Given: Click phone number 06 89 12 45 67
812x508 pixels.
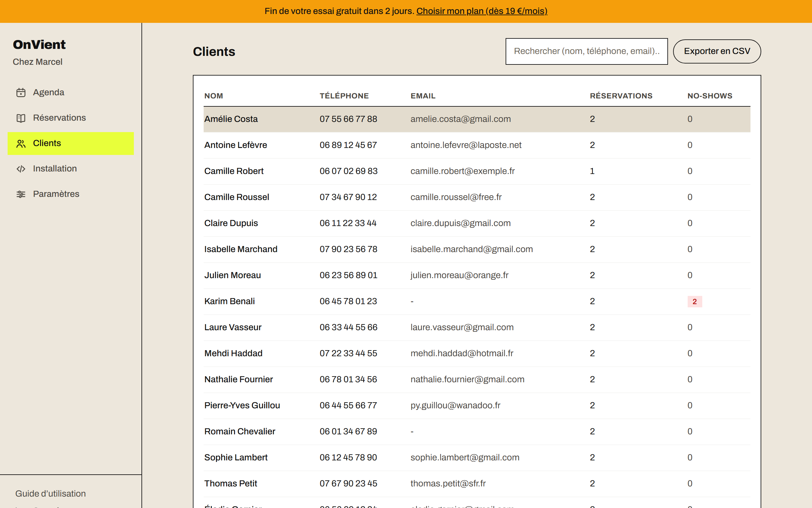Looking at the screenshot, I should (348, 145).
